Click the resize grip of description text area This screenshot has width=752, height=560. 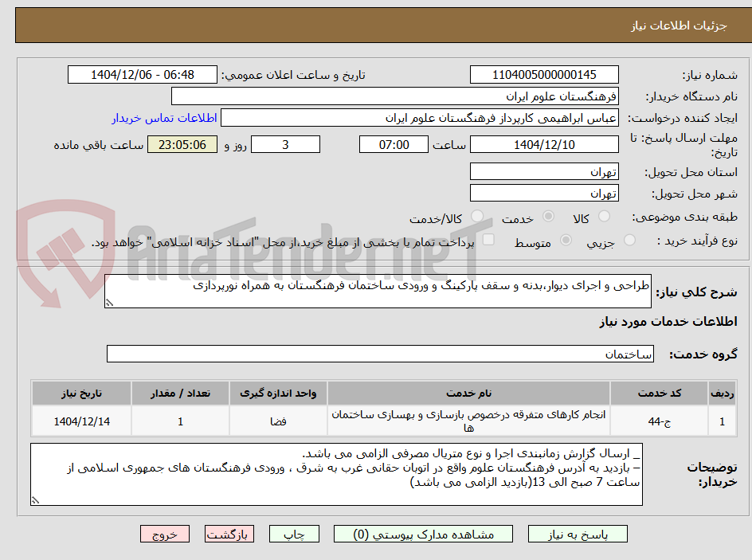point(109,303)
